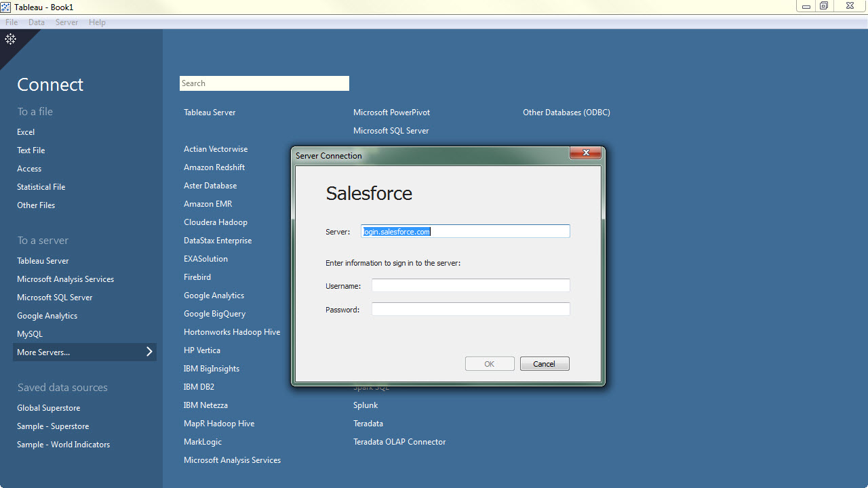This screenshot has height=488, width=868.
Task: Open Sample - Superstore saved data source
Action: (53, 426)
